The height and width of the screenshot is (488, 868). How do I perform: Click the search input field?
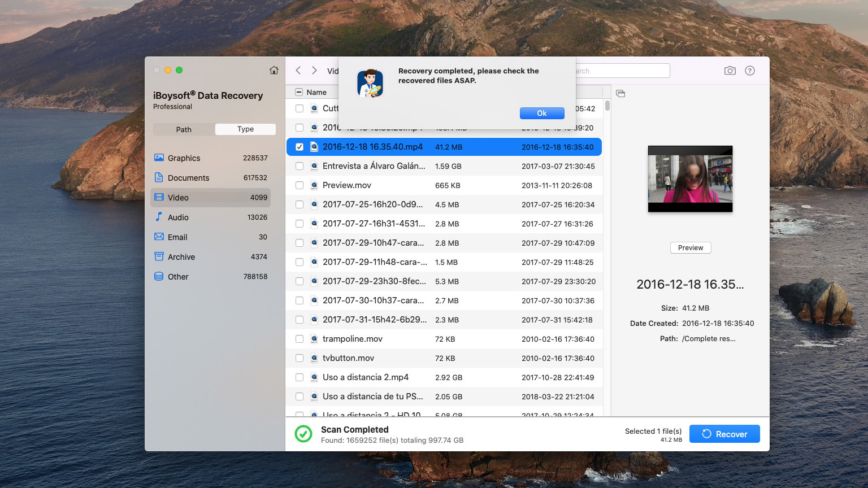(x=622, y=71)
